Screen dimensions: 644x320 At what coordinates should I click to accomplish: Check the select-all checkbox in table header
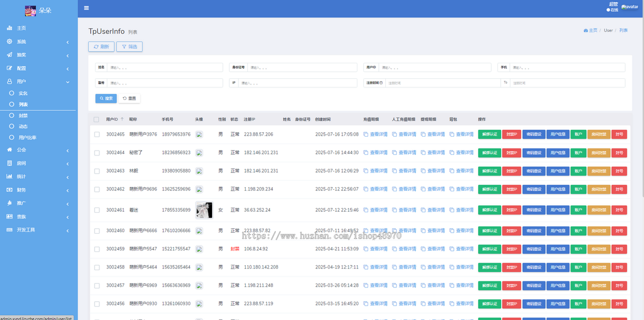pos(97,120)
